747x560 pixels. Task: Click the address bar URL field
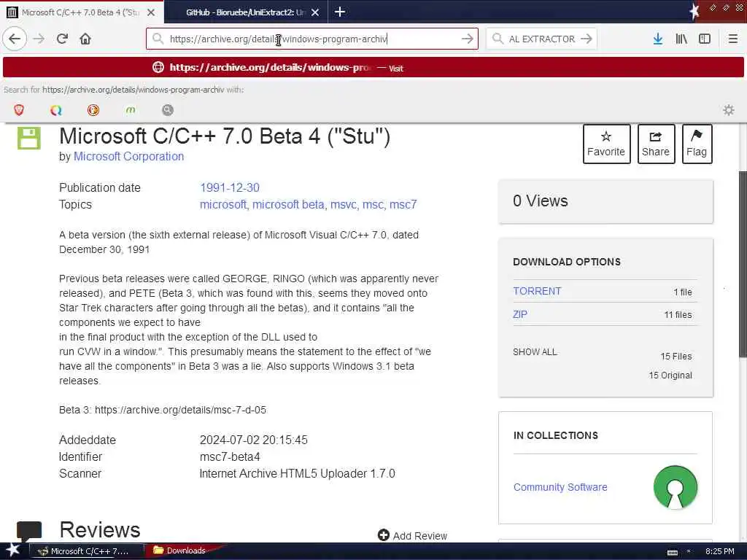coord(312,39)
